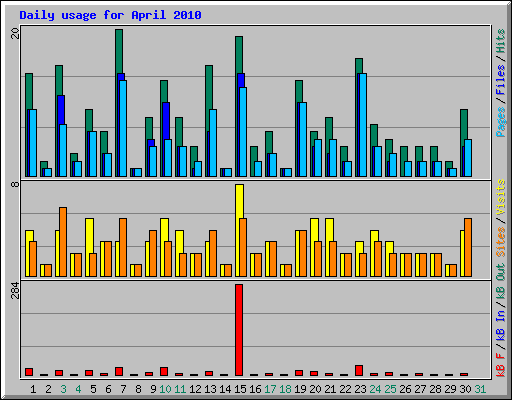This screenshot has width=512, height=400.
Task: Click day label "28" on the x-axis
Action: (435, 389)
